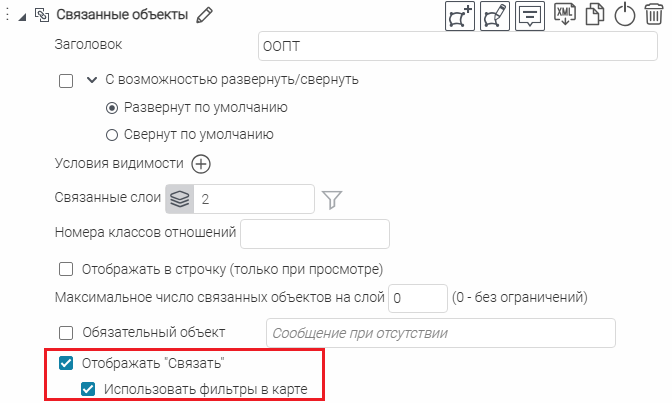Toggle "Отображать в строчку" checkbox
Viewport: 672px width, 403px height.
(x=67, y=269)
